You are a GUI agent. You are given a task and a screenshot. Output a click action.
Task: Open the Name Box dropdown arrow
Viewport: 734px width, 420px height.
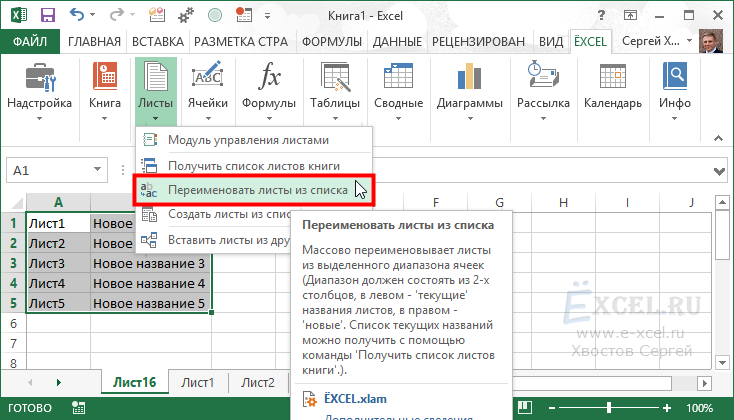coord(97,169)
